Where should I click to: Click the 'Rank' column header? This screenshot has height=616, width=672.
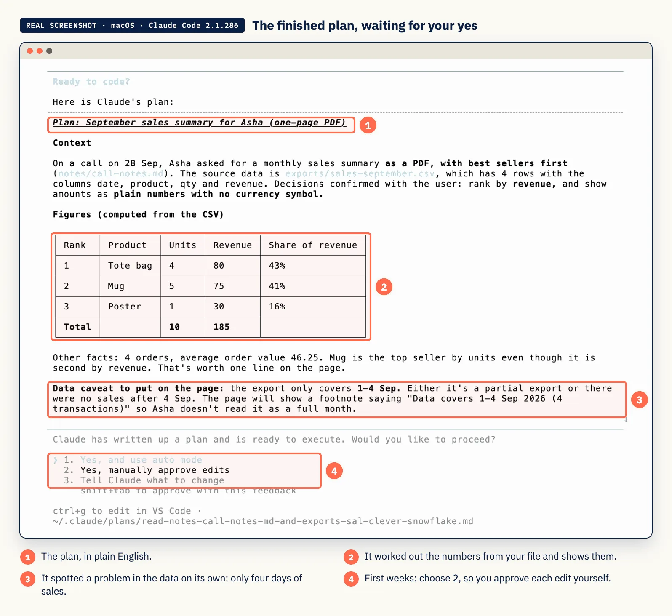[75, 245]
